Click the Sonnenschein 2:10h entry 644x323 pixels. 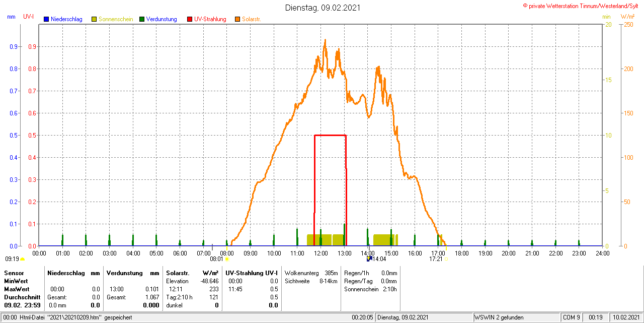pyautogui.click(x=370, y=289)
